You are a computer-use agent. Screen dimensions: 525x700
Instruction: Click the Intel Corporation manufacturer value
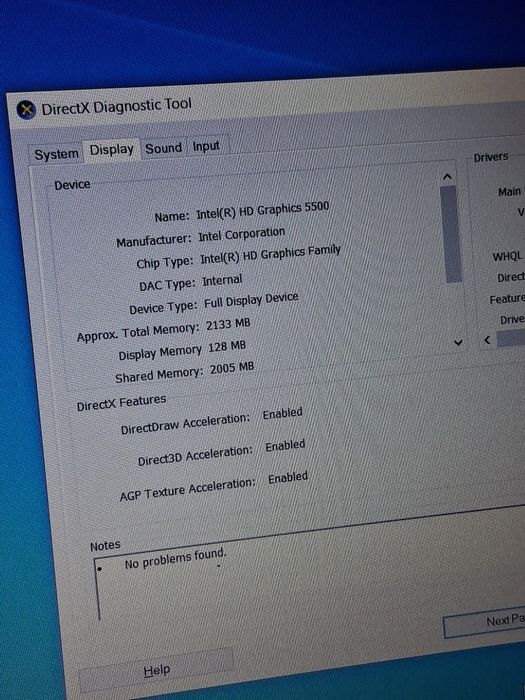(242, 234)
